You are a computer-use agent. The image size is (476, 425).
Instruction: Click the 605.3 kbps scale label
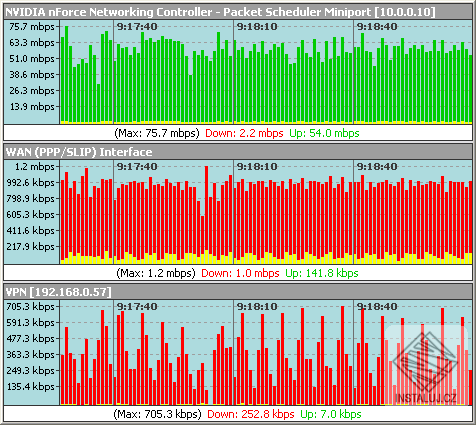click(x=30, y=215)
